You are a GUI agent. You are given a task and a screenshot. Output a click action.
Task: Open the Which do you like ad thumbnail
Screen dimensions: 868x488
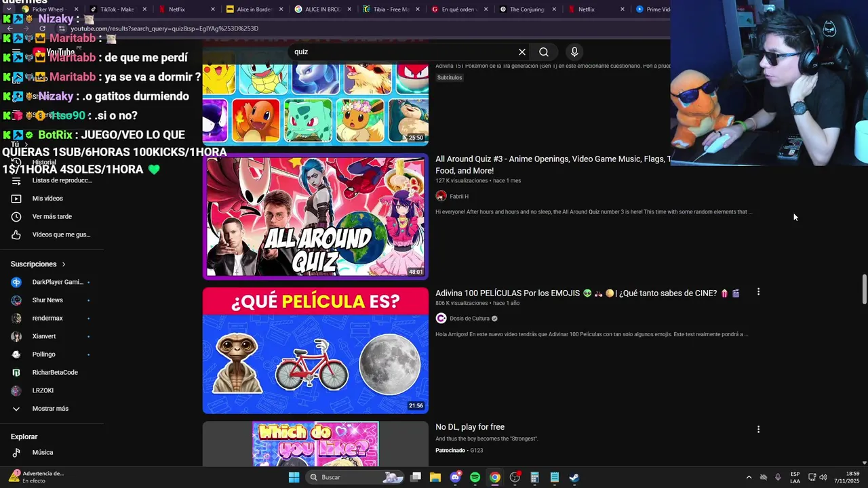315,444
